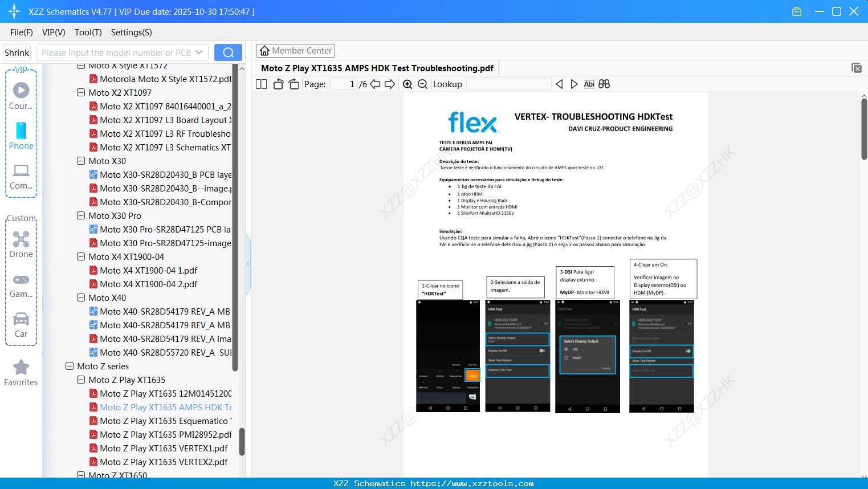Open Moto X30 Pro-SR28D47125 PCB layout
Screen dimensions: 868x489
point(161,229)
